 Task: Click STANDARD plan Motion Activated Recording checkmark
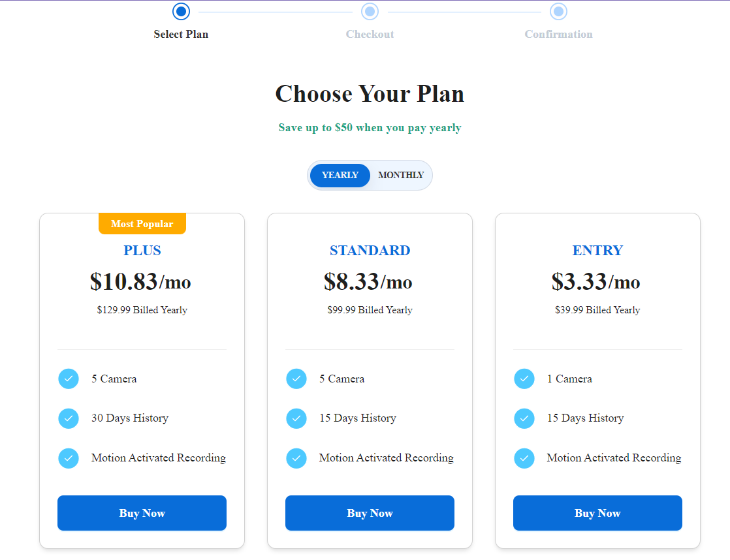point(296,458)
